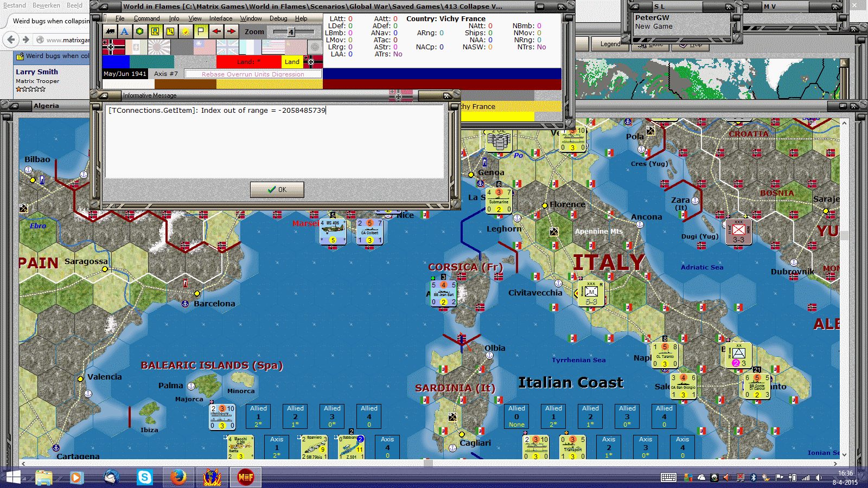Click the 'Rebase Overrun Units Digression' field
This screenshot has width=868, height=488.
[x=253, y=74]
